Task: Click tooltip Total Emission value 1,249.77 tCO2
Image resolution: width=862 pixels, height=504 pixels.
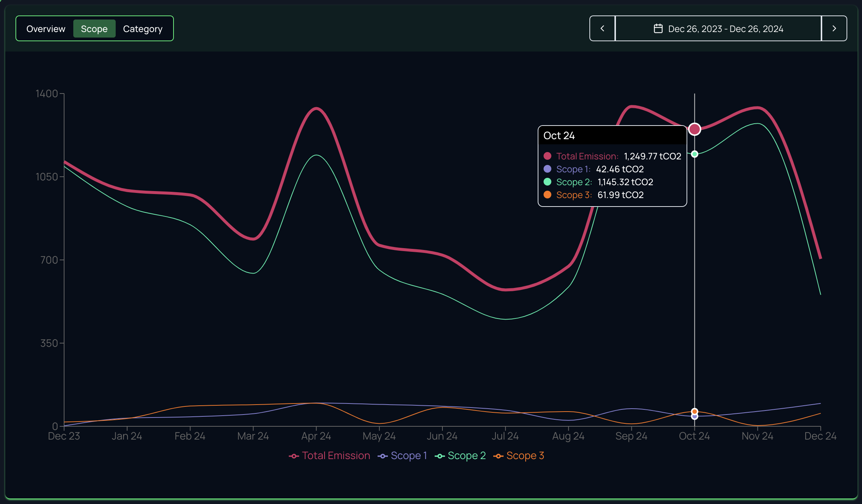Action: point(652,156)
